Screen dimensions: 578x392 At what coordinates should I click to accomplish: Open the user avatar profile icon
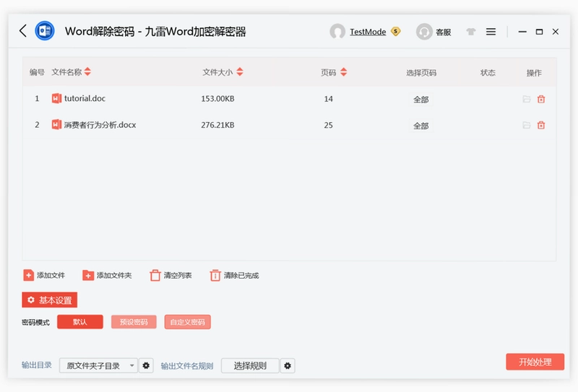(x=337, y=32)
